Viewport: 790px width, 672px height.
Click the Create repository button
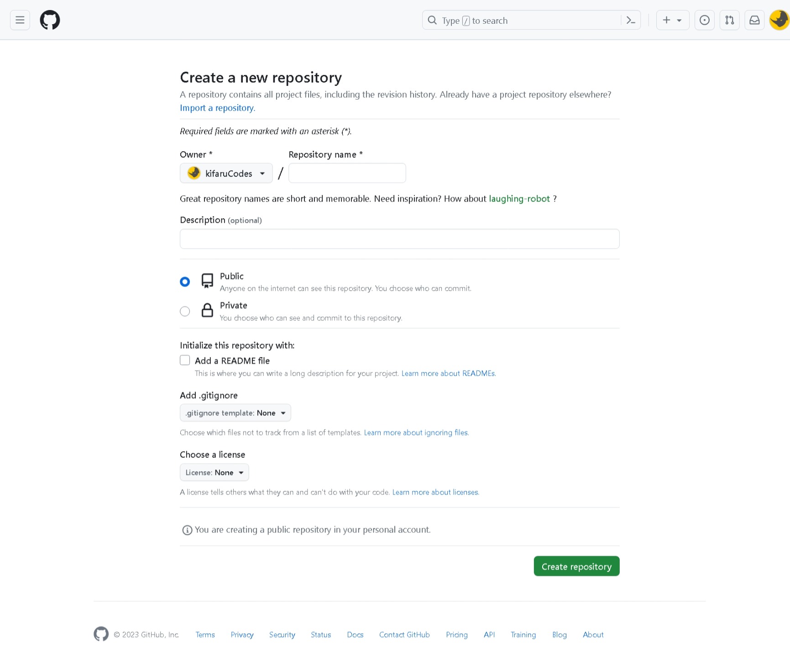pos(576,566)
